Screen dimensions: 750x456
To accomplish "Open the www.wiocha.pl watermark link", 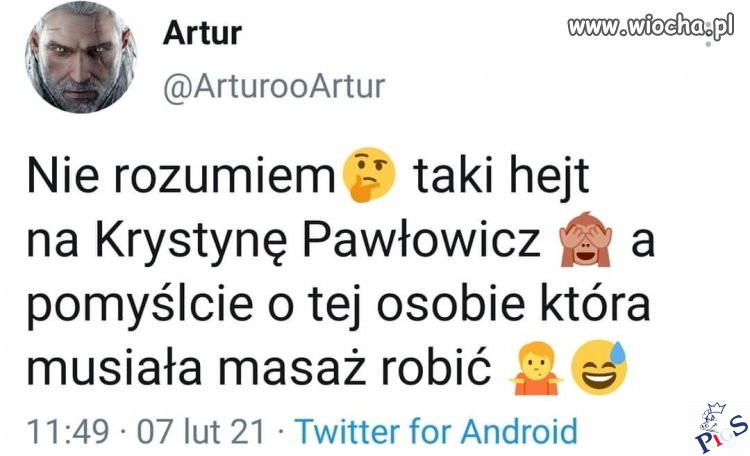I will pyautogui.click(x=651, y=25).
